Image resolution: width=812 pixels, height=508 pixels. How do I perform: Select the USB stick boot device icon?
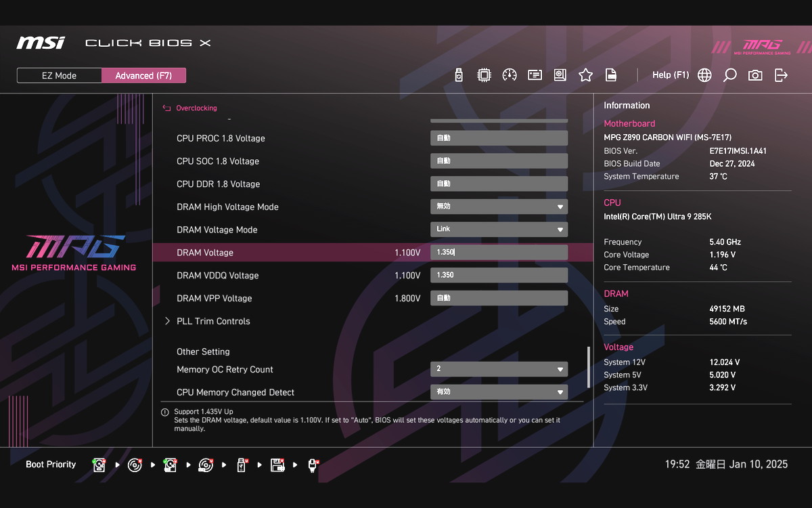tap(241, 465)
